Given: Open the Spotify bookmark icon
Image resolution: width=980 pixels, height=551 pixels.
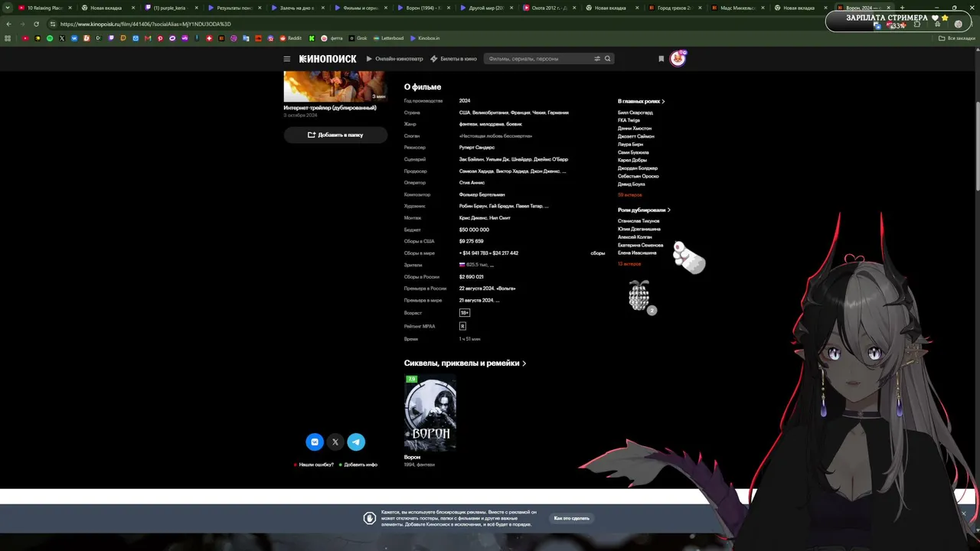Looking at the screenshot, I should pyautogui.click(x=50, y=38).
